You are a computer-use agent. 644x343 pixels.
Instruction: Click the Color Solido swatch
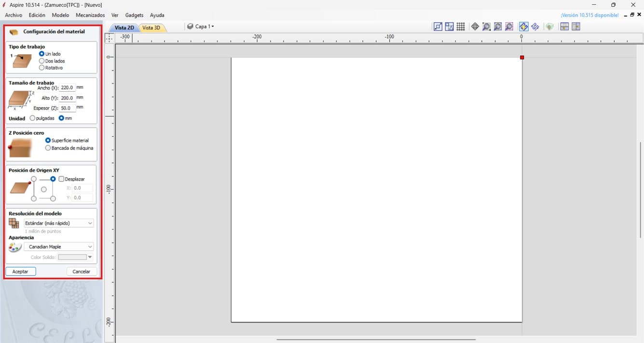(72, 257)
